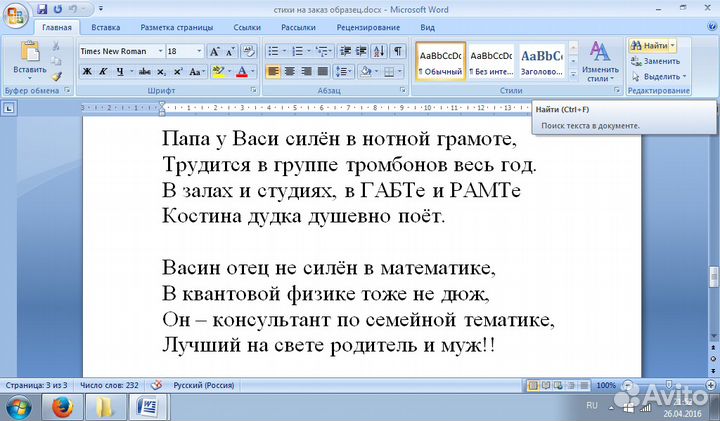720x421 pixels.
Task: Open the Change Case (Аа) dropdown
Action: (197, 72)
